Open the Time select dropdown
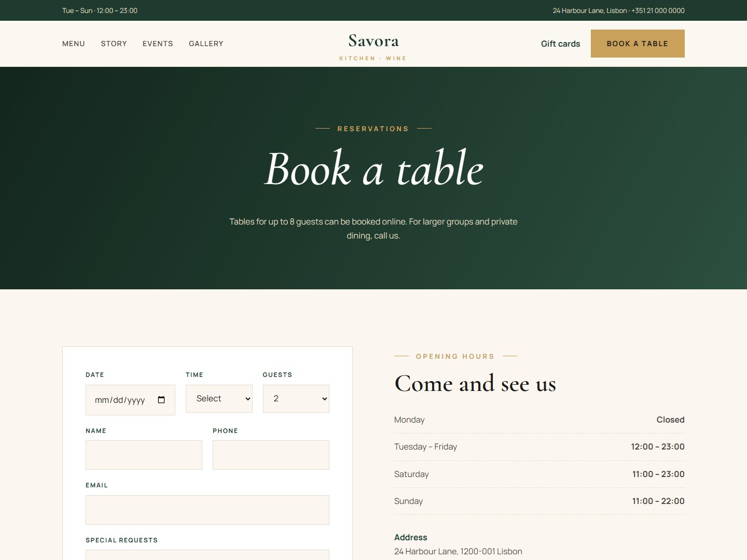 click(219, 399)
